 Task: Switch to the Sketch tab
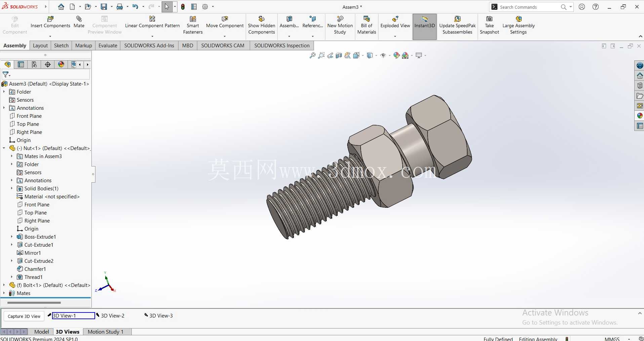coord(61,46)
